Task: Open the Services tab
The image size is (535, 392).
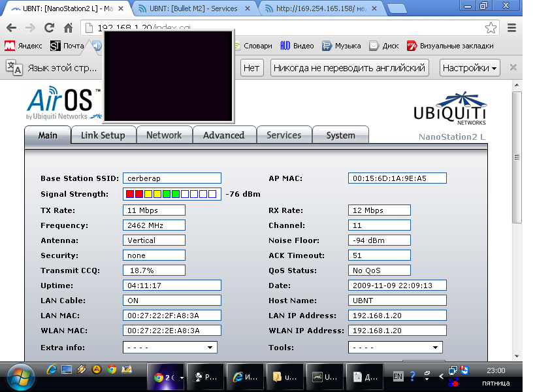Action: coord(284,135)
